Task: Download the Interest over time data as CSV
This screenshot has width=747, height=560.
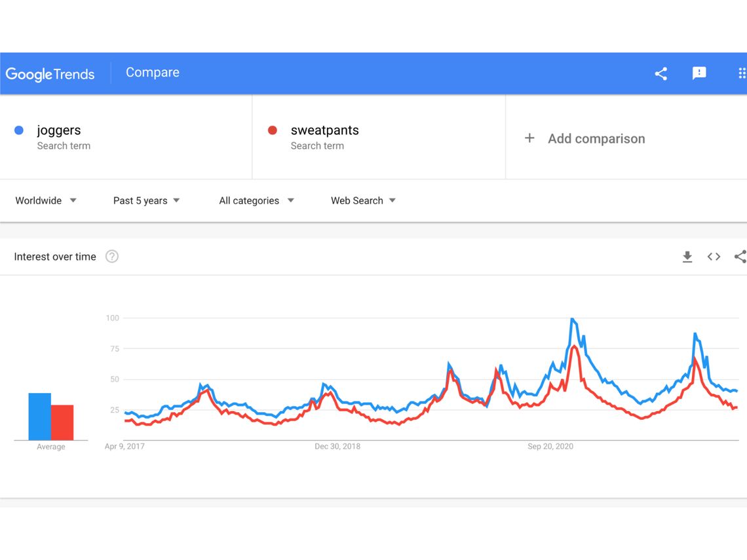Action: [x=687, y=257]
